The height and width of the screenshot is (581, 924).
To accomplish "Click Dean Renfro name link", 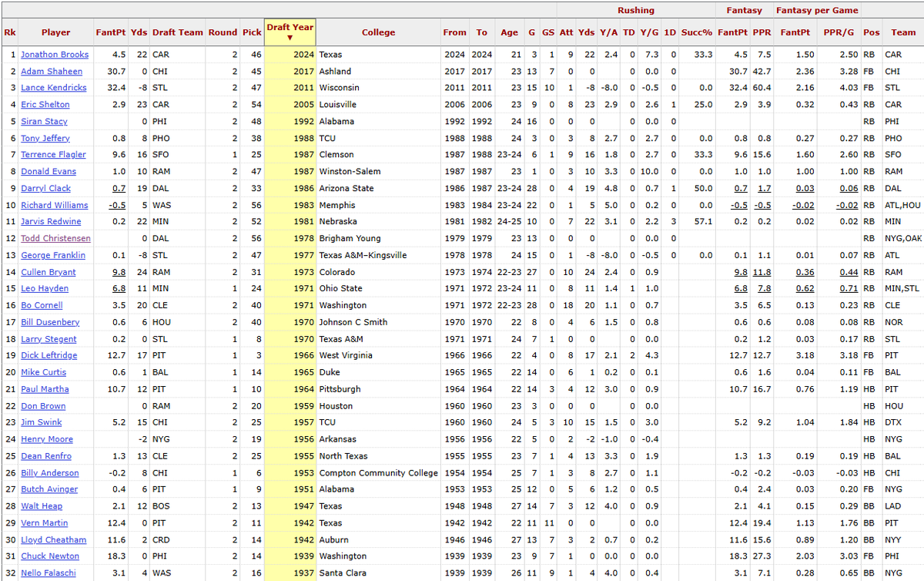I will (x=45, y=457).
